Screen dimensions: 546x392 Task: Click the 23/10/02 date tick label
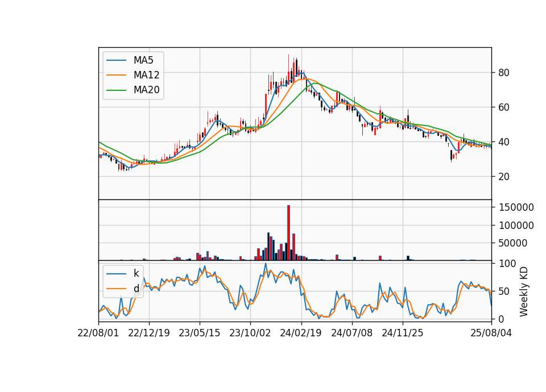(250, 333)
